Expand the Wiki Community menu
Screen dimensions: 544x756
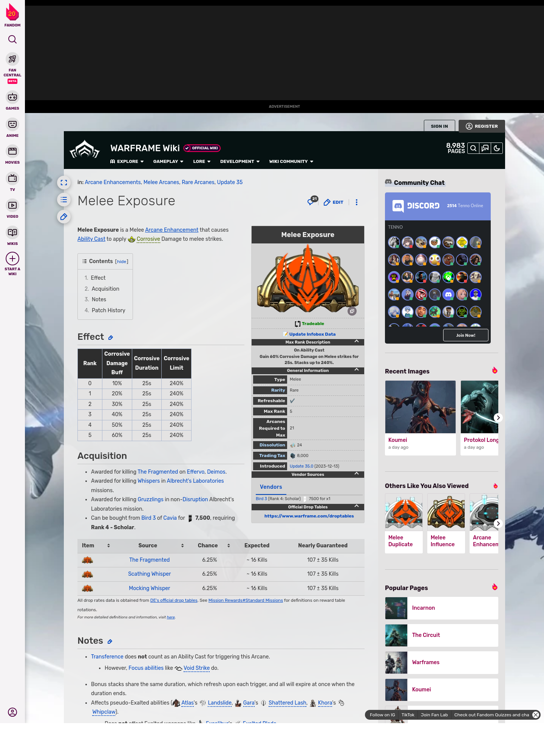[x=291, y=161]
